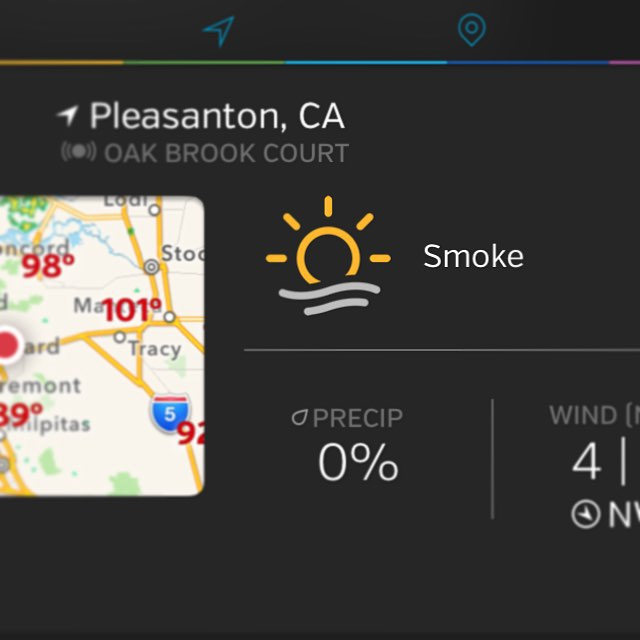This screenshot has width=640, height=640.
Task: Tap the wind direction compass icon
Action: click(586, 514)
